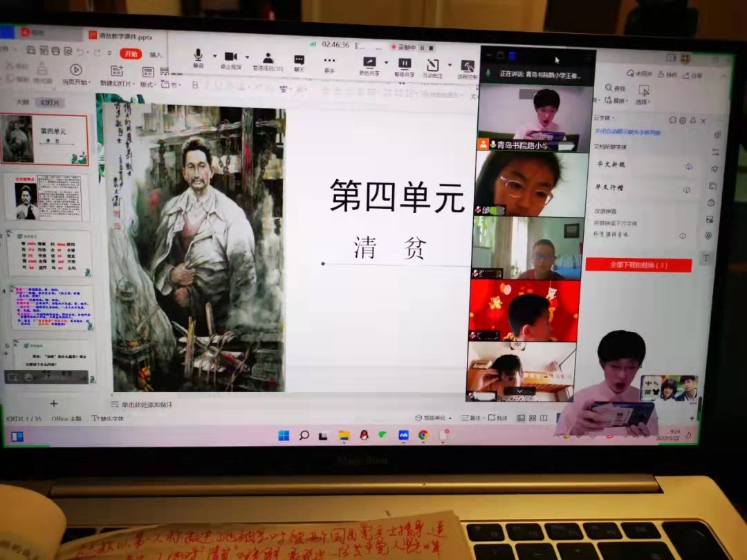Open microphone options arrow beside mute

point(215,56)
